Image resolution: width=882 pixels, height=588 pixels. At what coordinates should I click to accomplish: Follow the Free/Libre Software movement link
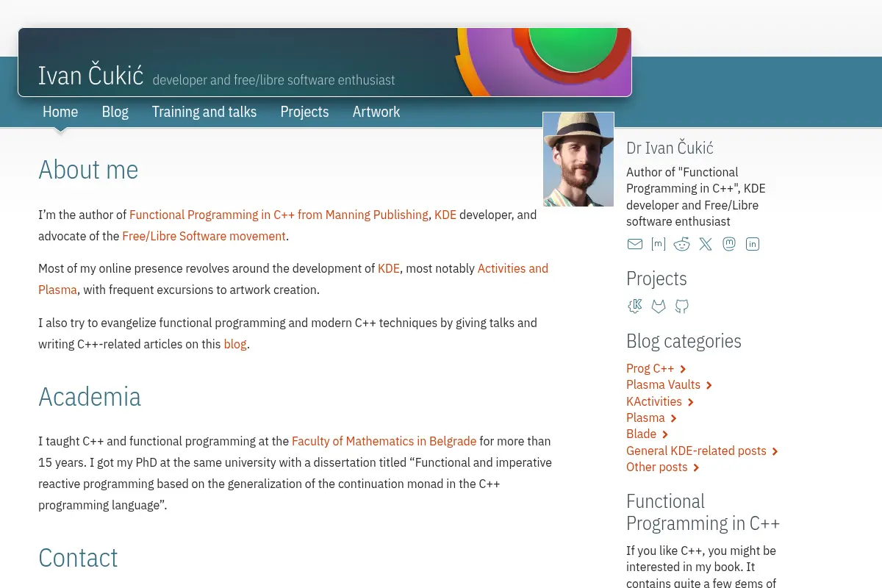pos(204,236)
